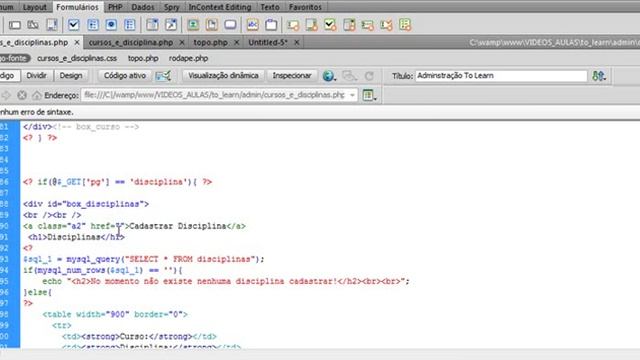Open the PHP insert tab
The width and height of the screenshot is (640, 360).
(x=115, y=7)
